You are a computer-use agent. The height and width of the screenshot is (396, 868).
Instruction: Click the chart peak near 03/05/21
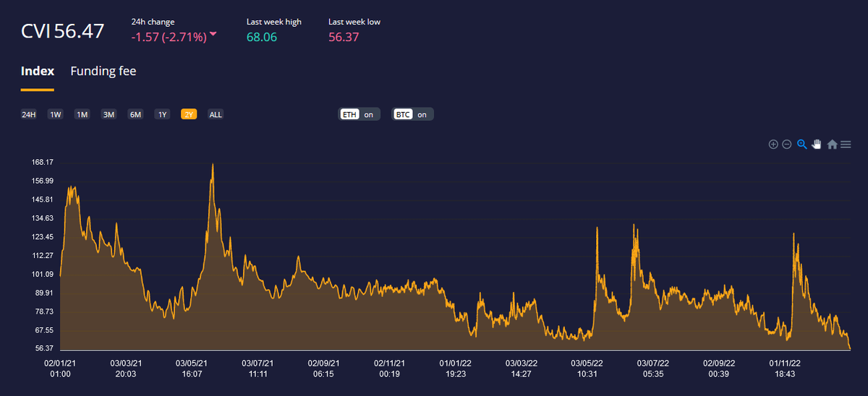(212, 165)
